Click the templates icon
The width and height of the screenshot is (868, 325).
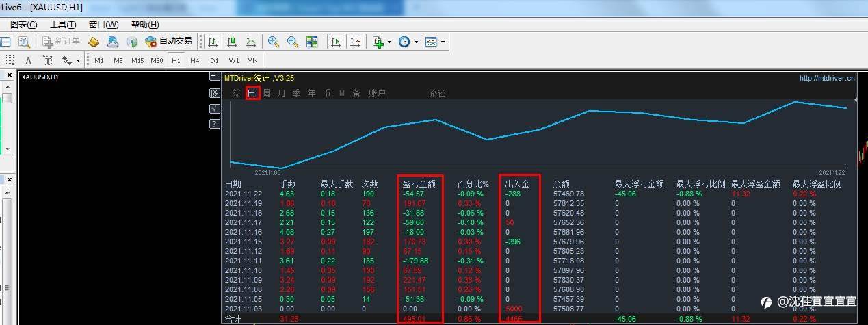point(431,42)
